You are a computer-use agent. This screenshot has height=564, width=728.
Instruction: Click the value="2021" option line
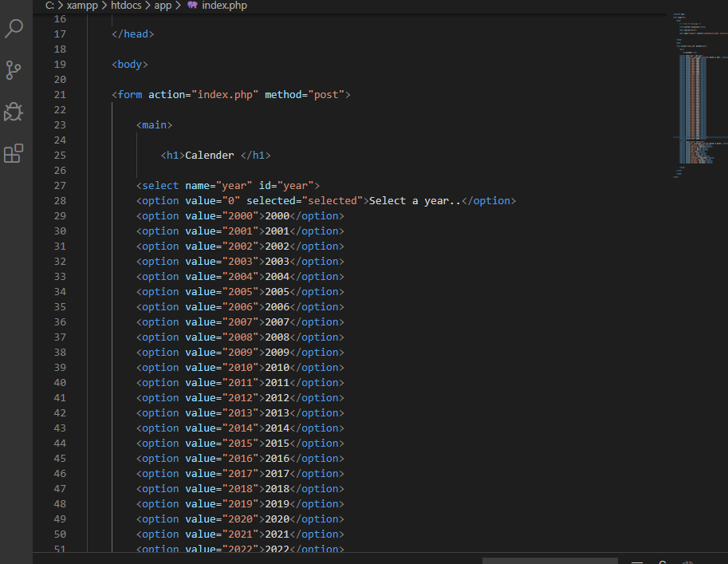(240, 534)
